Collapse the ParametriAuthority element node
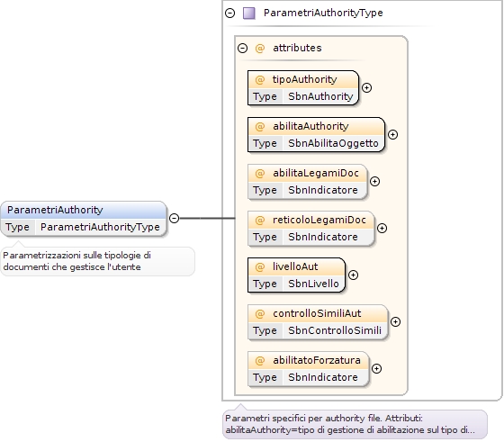Viewport: 504px width, 442px height. (x=174, y=218)
